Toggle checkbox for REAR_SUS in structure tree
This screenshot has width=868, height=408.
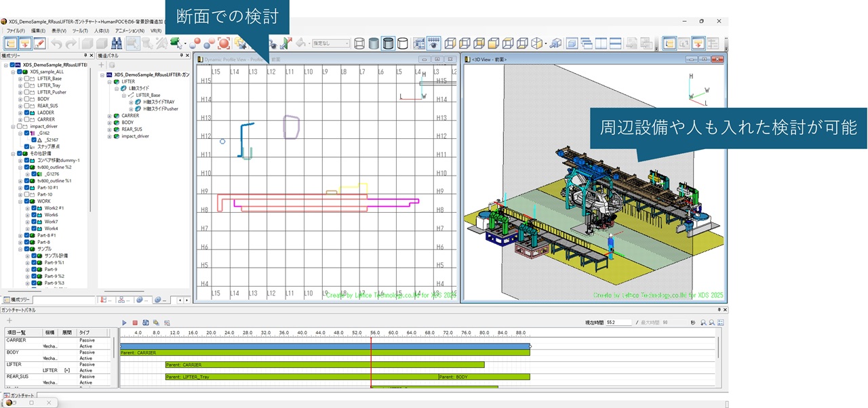(x=27, y=106)
